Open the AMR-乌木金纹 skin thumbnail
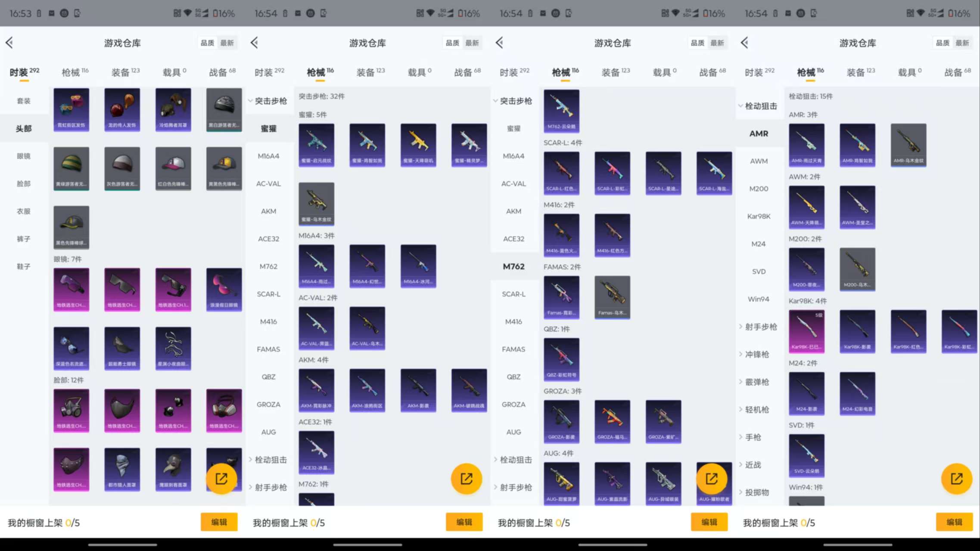Viewport: 980px width, 551px height. 908,145
